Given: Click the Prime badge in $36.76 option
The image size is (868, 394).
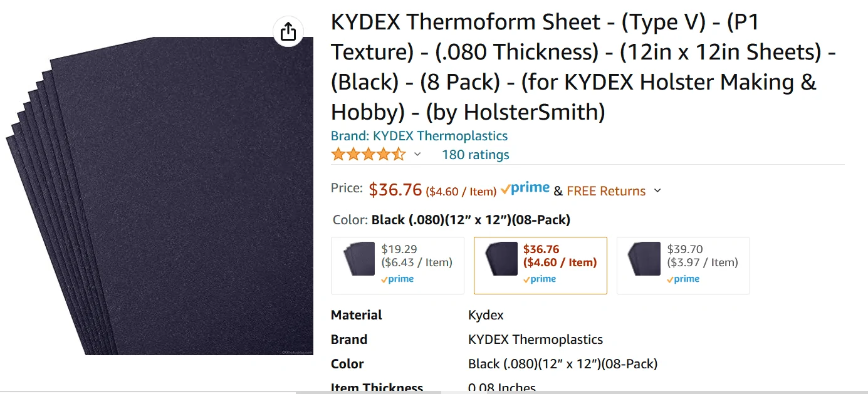Looking at the screenshot, I should click(540, 279).
